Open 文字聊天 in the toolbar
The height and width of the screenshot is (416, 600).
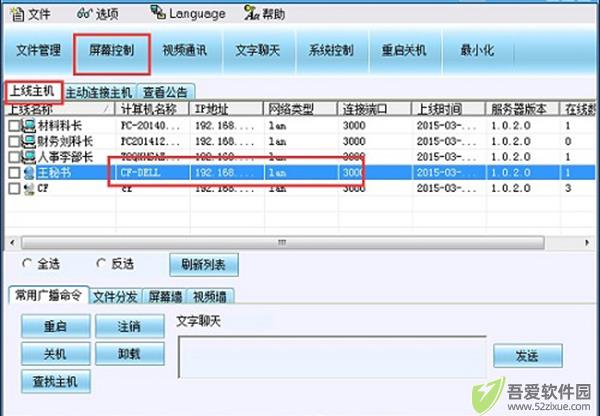pos(258,51)
